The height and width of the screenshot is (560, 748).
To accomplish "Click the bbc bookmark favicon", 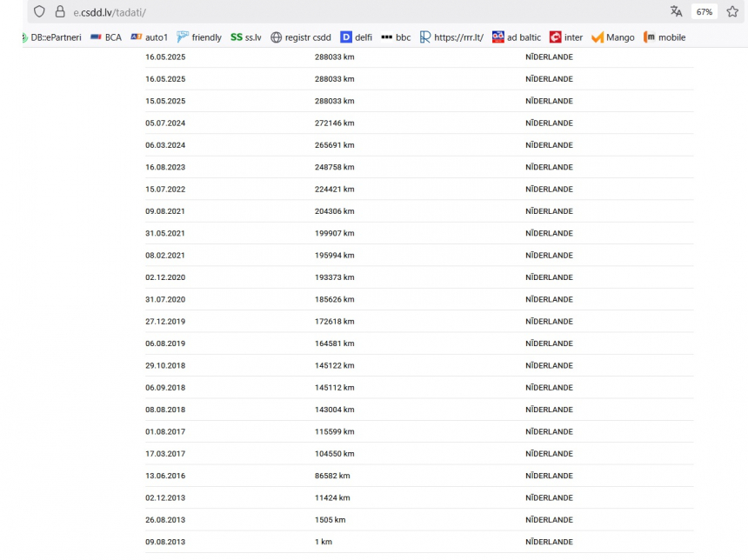I will 387,37.
